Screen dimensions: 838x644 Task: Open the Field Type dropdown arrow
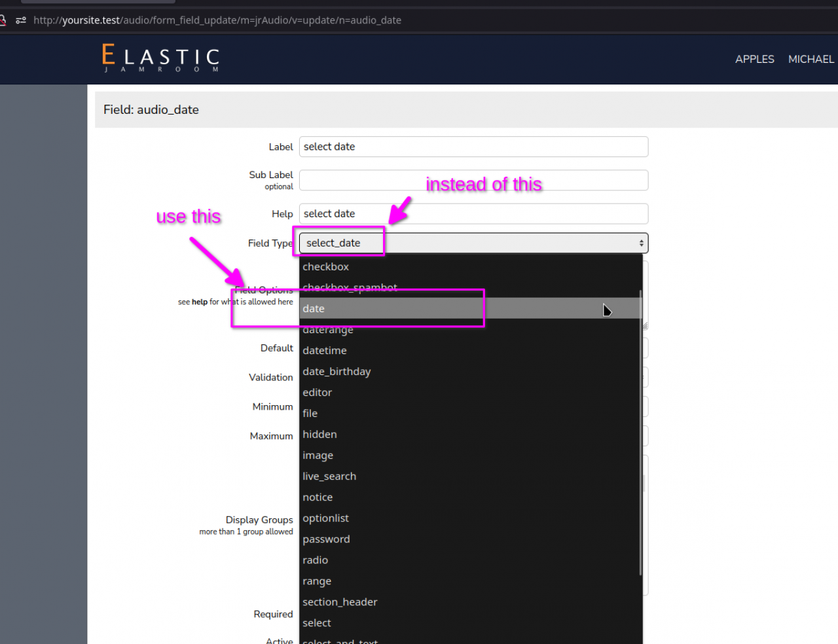point(641,243)
